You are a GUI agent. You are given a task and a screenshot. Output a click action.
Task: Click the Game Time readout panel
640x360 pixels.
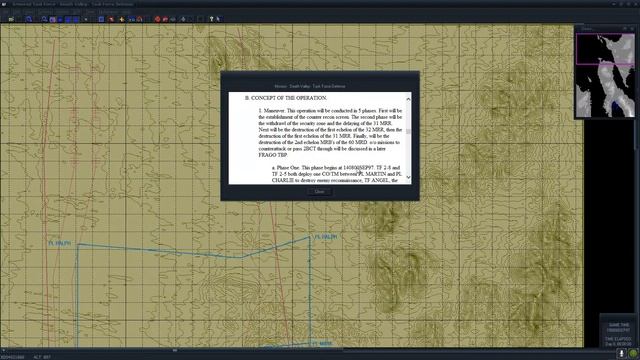pyautogui.click(x=618, y=331)
